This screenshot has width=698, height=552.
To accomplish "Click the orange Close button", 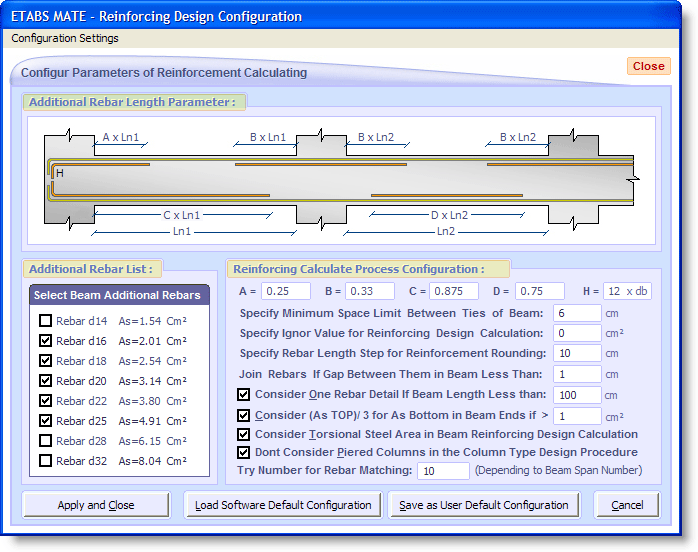I will 648,66.
